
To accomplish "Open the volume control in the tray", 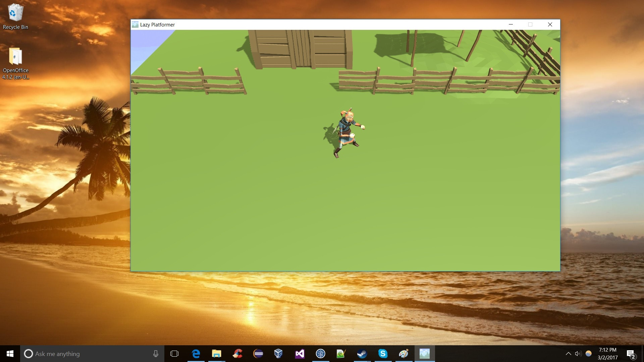I will coord(578,354).
